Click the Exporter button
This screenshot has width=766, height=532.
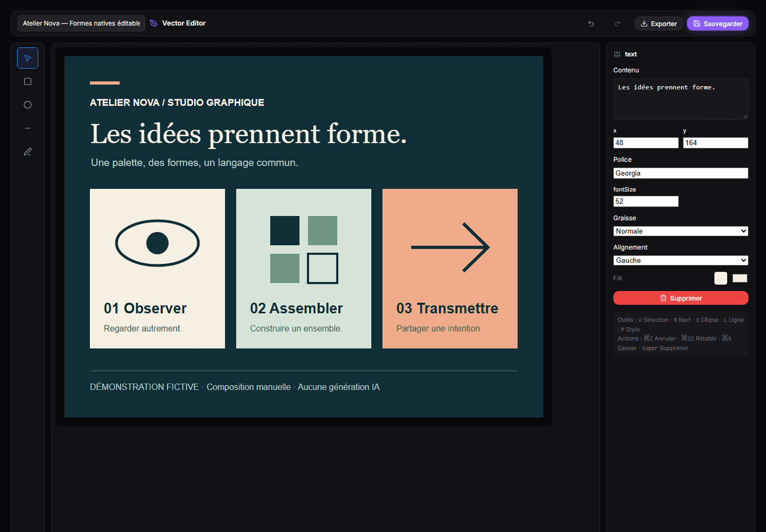tap(659, 23)
